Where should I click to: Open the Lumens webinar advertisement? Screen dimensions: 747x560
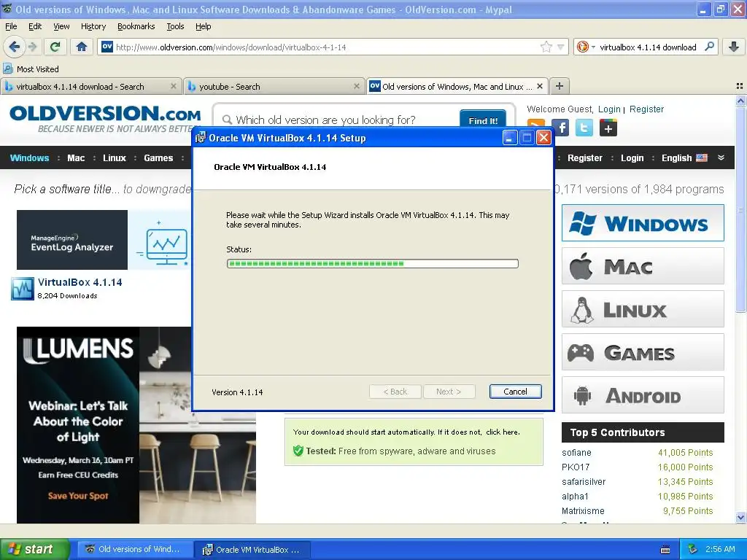[x=136, y=425]
